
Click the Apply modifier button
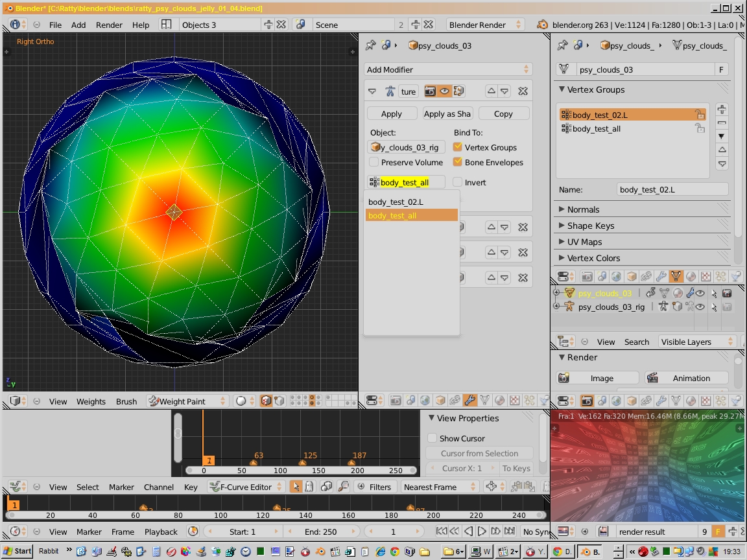tap(392, 114)
